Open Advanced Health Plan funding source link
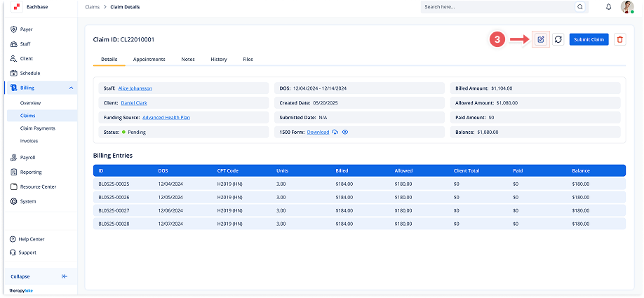 pos(168,118)
